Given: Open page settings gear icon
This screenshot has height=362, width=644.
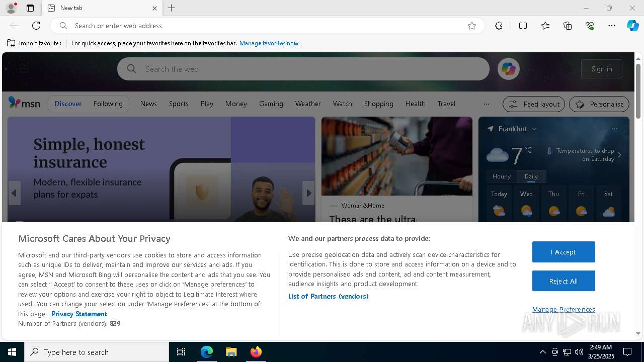Looking at the screenshot, I should (x=568, y=69).
